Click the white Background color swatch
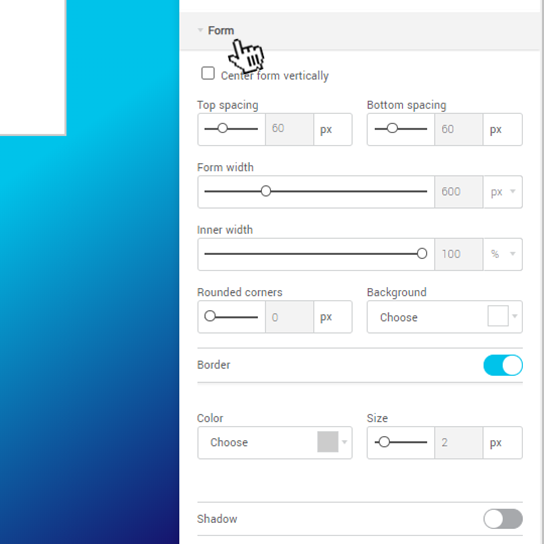The width and height of the screenshot is (544, 544). (498, 316)
